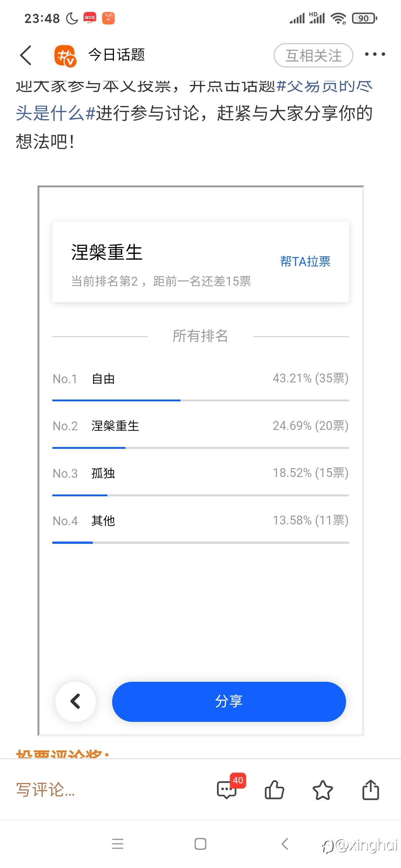Select the No.2 涅槃重生 ranking row
Viewport: 401px width, 868px height.
[200, 426]
